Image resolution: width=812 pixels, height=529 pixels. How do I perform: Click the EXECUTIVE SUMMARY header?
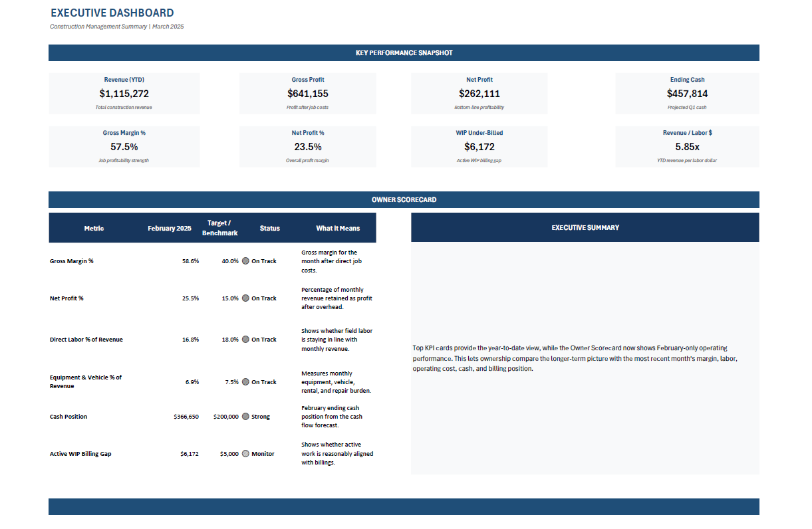[x=585, y=227]
